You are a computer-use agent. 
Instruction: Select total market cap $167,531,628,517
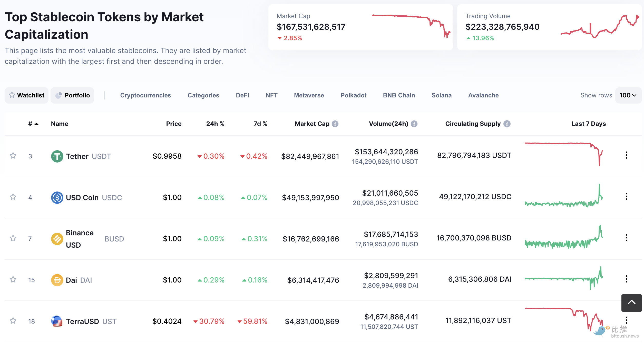311,27
